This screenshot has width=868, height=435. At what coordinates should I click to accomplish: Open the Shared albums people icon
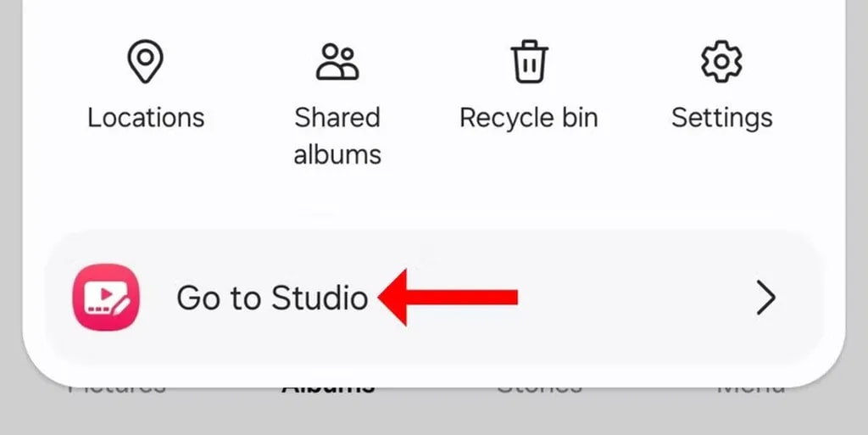337,61
